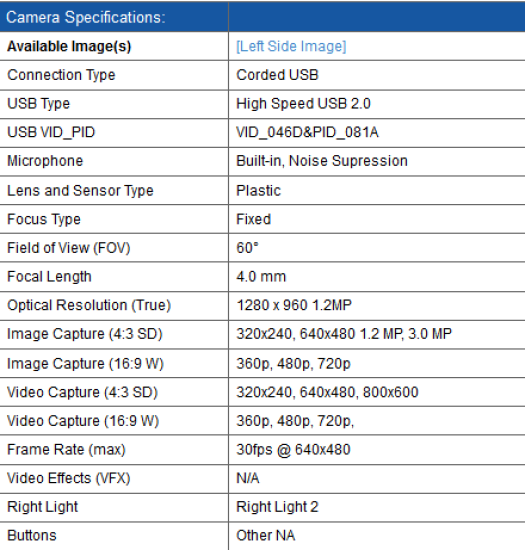Select the 30fps @ 640x480 frame rate

point(293,450)
